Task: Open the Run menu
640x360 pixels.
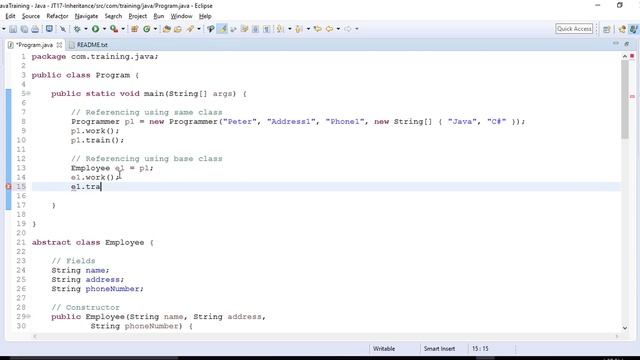Action: tap(159, 16)
